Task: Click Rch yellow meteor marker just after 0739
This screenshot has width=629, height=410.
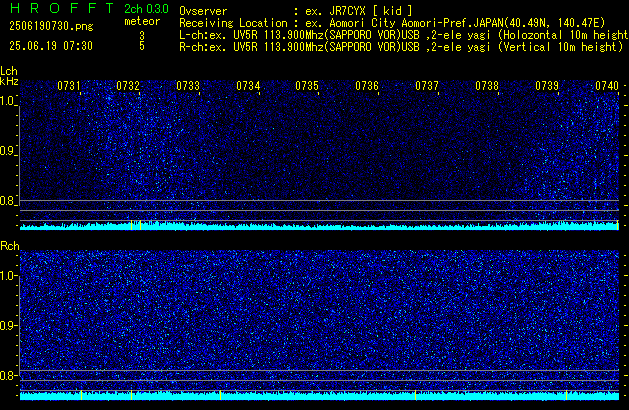Action: pos(566,395)
